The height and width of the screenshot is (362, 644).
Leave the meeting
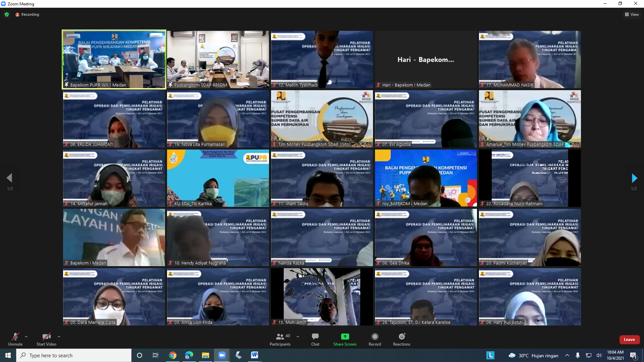[629, 340]
